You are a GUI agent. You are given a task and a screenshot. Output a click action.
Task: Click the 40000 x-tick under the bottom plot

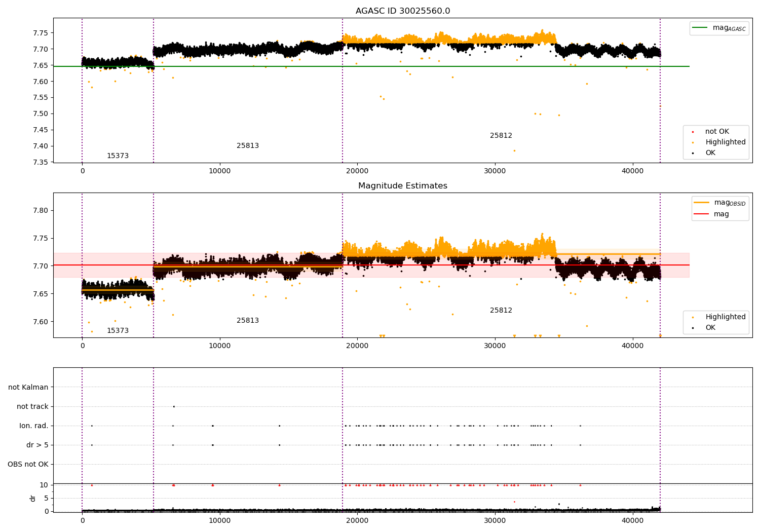click(x=633, y=521)
